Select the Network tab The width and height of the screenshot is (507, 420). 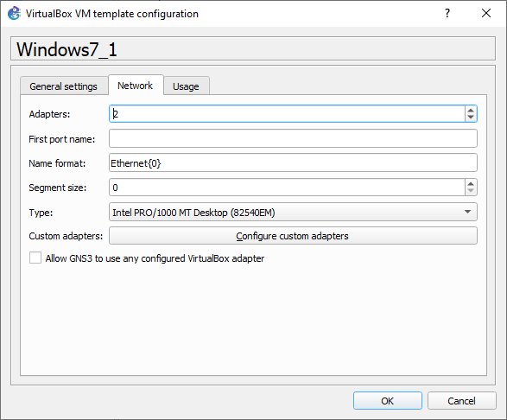coord(136,86)
